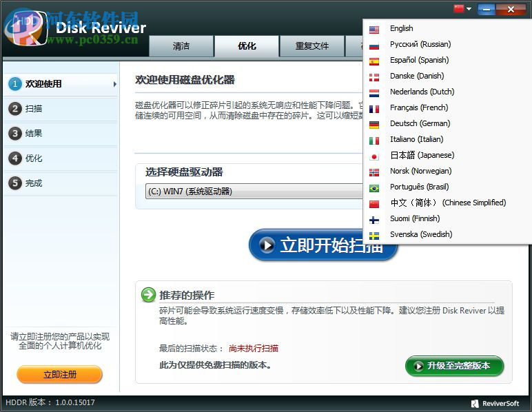Open the hard drive selection combo box

(x=254, y=192)
